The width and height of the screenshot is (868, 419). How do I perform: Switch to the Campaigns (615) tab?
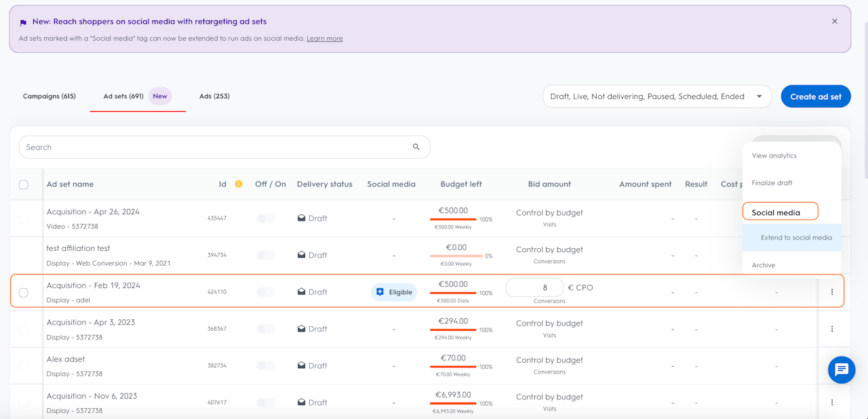pos(50,96)
